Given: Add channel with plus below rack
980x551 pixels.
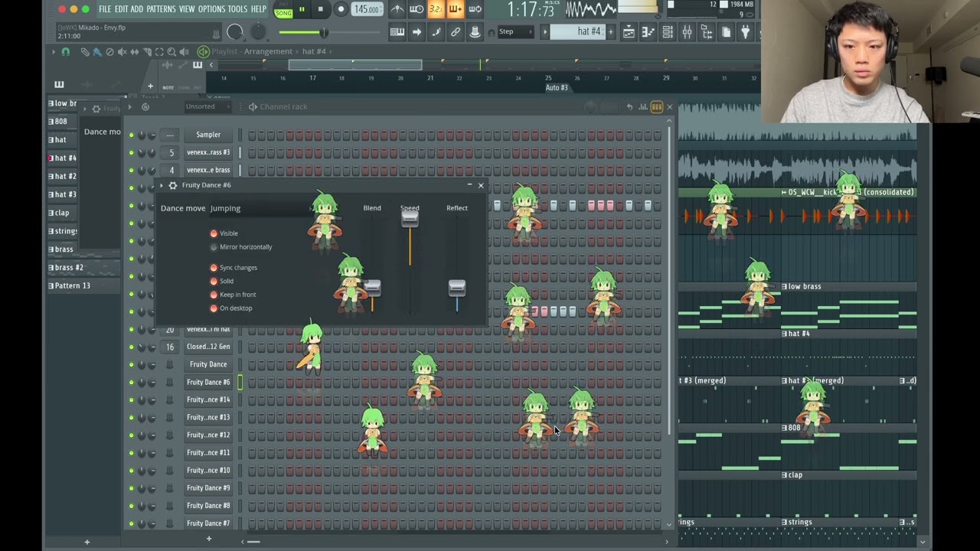Looking at the screenshot, I should [x=208, y=539].
